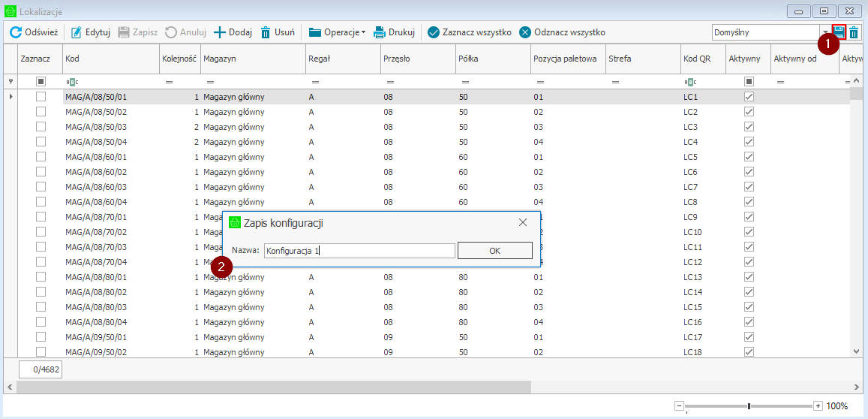Click the Odśwież refresh icon

click(x=16, y=32)
